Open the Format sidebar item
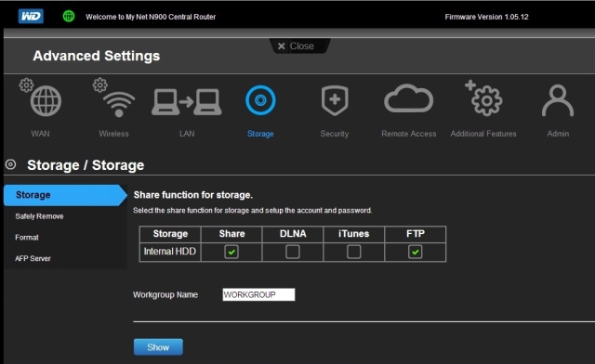Screen dimensions: 595x364 point(27,238)
